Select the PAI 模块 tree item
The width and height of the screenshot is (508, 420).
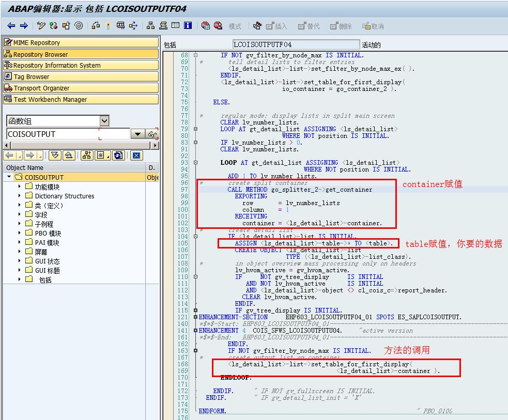[x=48, y=242]
